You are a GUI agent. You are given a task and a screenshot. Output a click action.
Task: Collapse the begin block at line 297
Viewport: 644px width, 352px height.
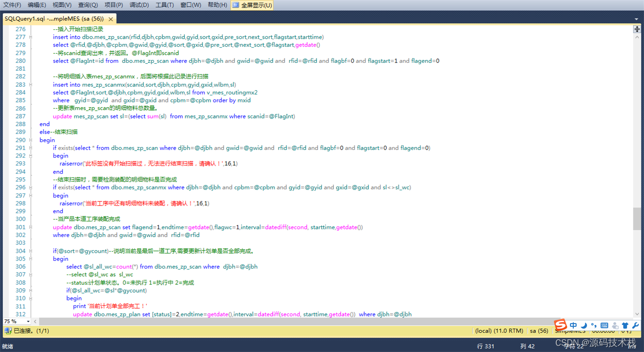[31, 195]
